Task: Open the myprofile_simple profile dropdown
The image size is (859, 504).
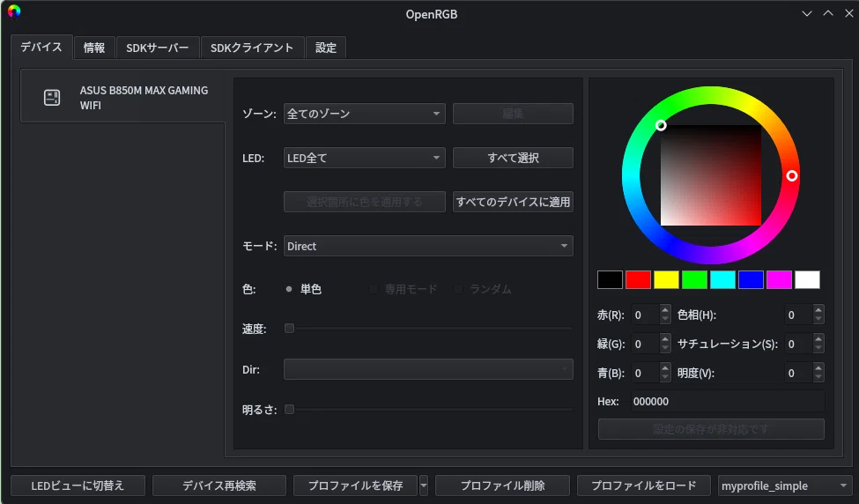Action: (783, 485)
